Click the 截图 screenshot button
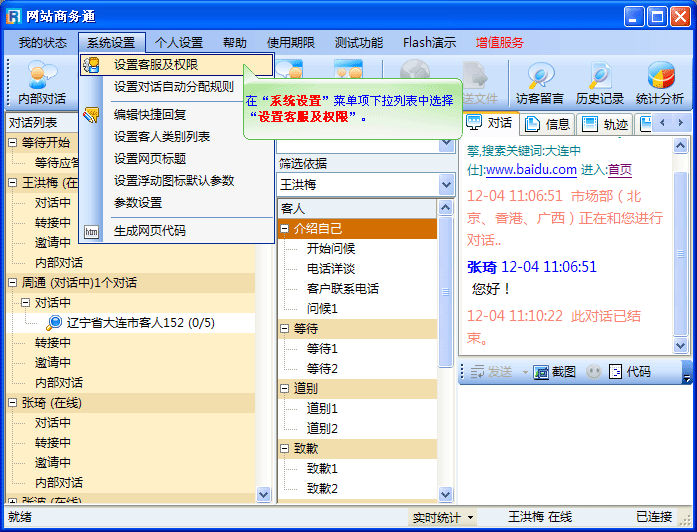The image size is (697, 532). pyautogui.click(x=555, y=371)
